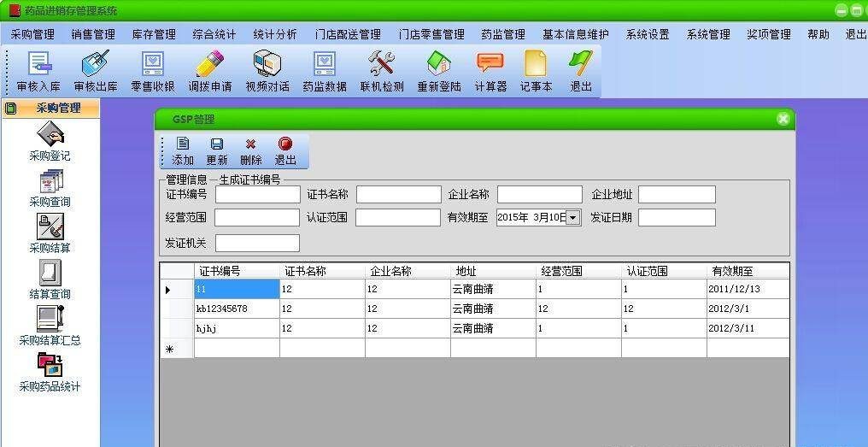Open the 基本信息维护 menu

(x=576, y=34)
